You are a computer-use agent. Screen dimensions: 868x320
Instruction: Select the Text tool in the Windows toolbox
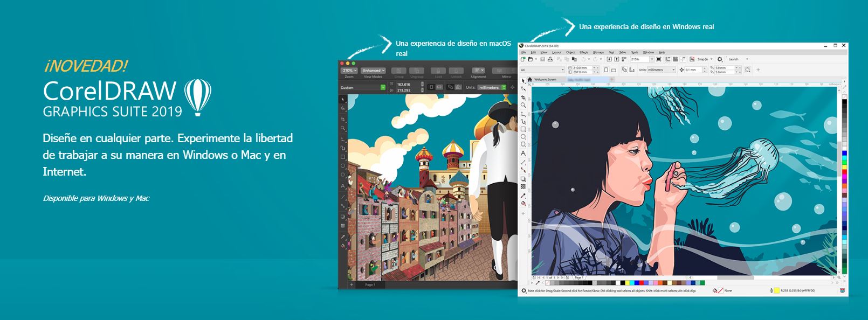(x=523, y=154)
